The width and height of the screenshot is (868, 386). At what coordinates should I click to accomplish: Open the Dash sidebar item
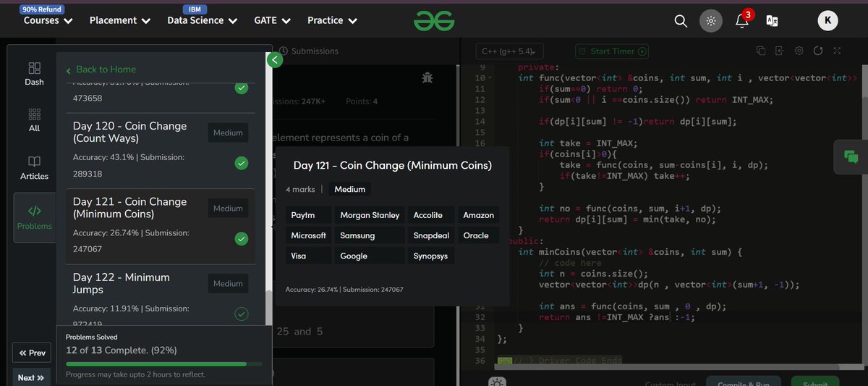[x=34, y=74]
